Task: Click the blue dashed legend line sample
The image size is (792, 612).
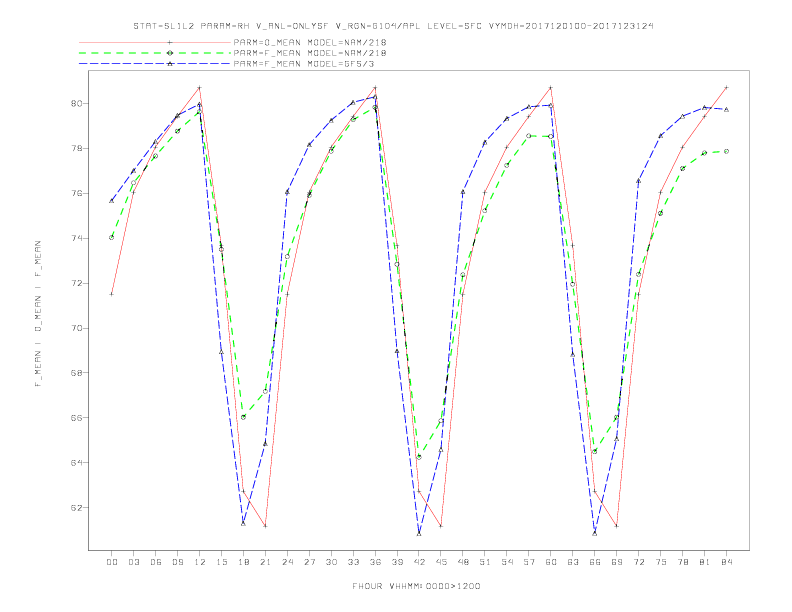Action: click(155, 64)
